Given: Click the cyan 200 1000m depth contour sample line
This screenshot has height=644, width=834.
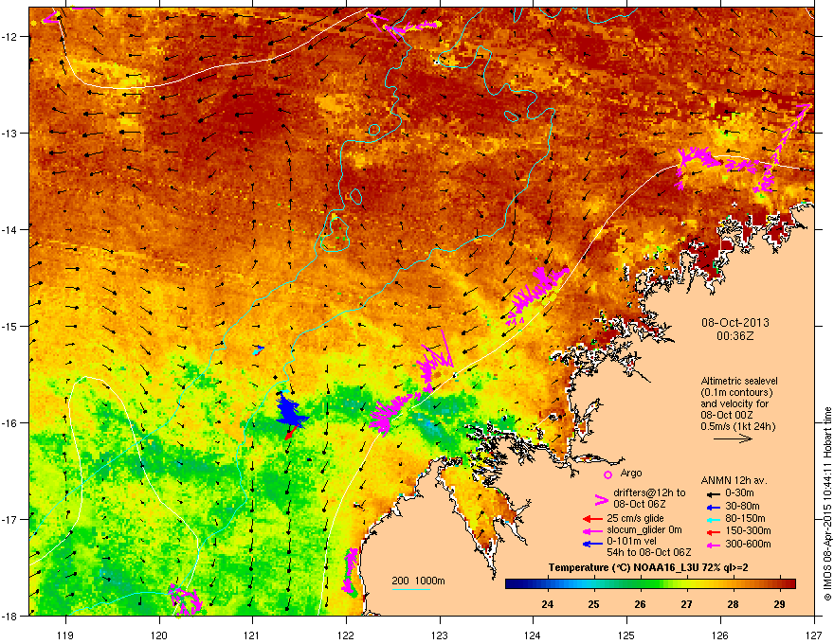Looking at the screenshot, I should [x=410, y=589].
